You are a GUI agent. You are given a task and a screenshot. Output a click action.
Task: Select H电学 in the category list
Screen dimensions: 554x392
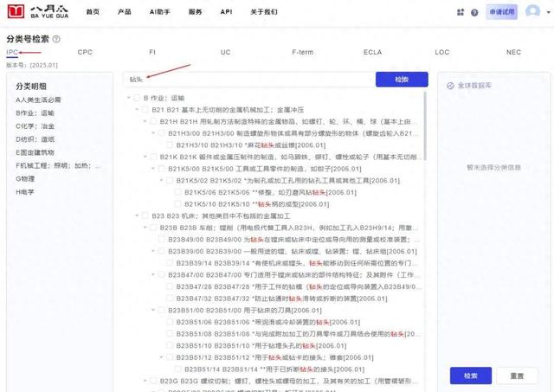(26, 190)
